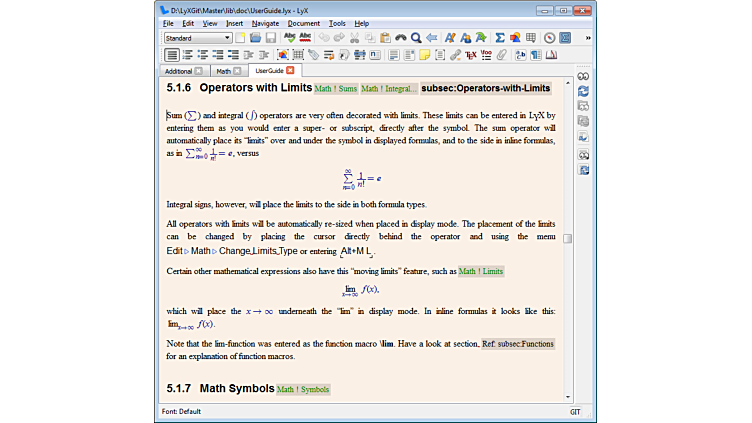Toggle the numbered list button
752x423 pixels.
[189, 55]
